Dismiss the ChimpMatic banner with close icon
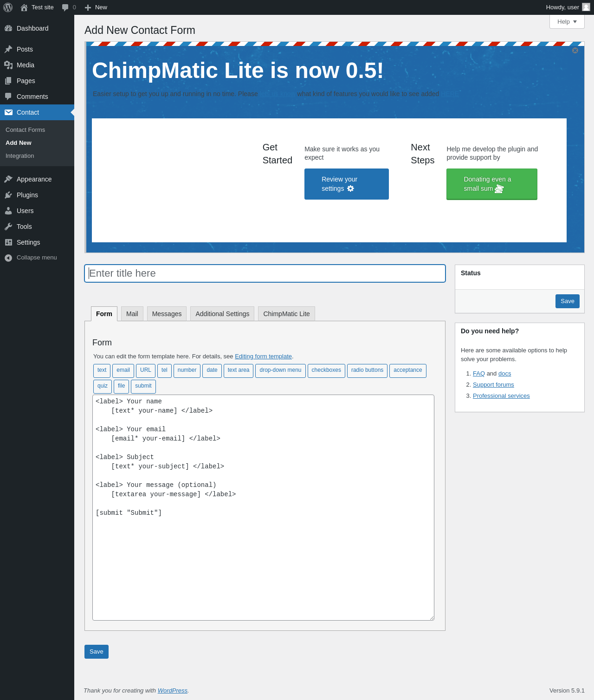 (575, 50)
